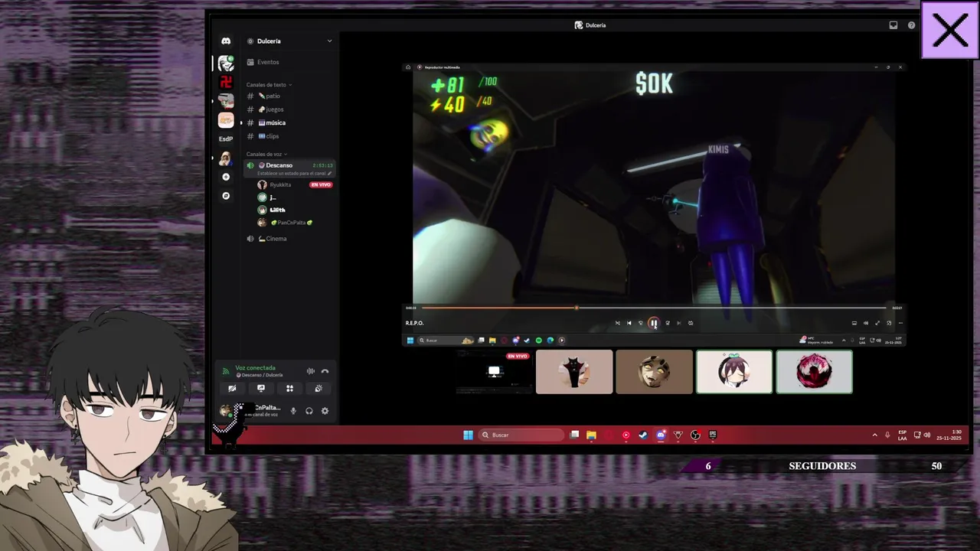Screen dimensions: 980x551
Task: Toggle shuffle in the streamed media player
Action: (x=618, y=323)
